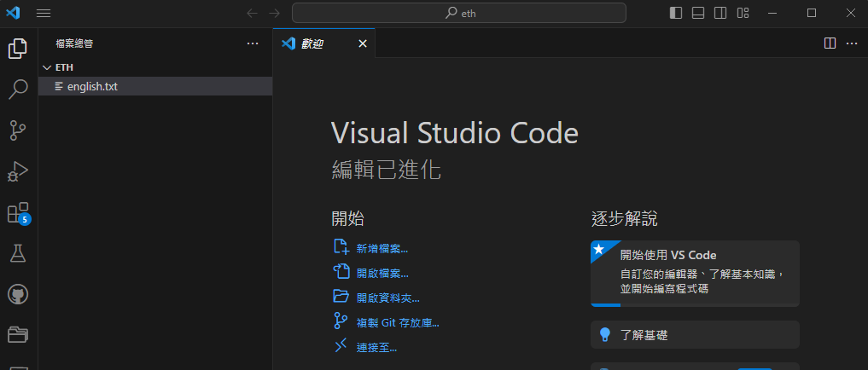Open the customize layout button
Image resolution: width=868 pixels, height=370 pixels.
tap(743, 14)
